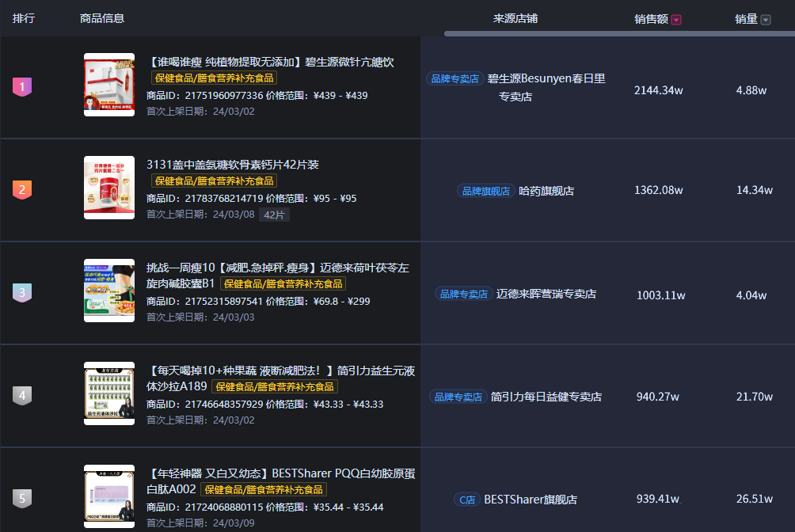Select sales volume 21.70w
This screenshot has height=532, width=795.
(755, 397)
